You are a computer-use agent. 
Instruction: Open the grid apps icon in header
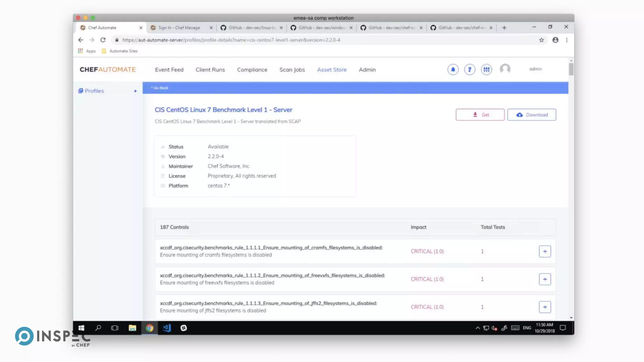click(486, 69)
